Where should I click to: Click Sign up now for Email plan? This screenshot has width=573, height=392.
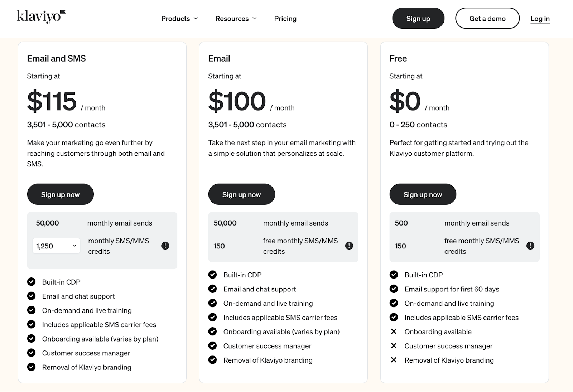242,194
